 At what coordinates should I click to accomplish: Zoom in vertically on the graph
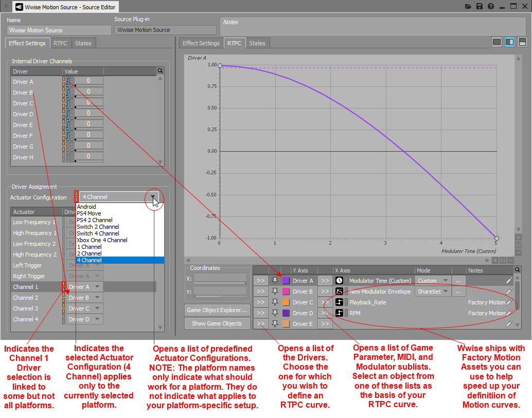tap(518, 238)
